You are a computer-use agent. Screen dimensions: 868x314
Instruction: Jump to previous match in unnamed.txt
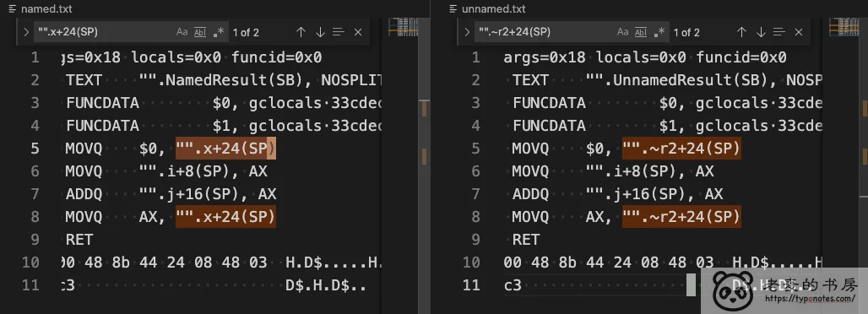pyautogui.click(x=742, y=32)
